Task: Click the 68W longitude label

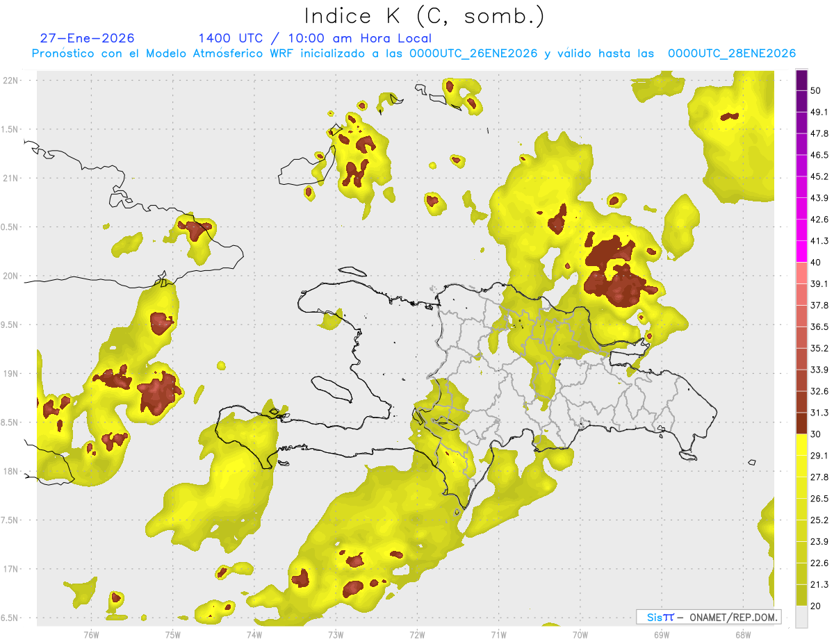Action: click(743, 635)
